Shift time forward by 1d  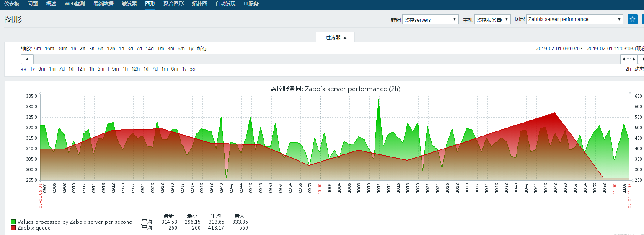(x=146, y=69)
